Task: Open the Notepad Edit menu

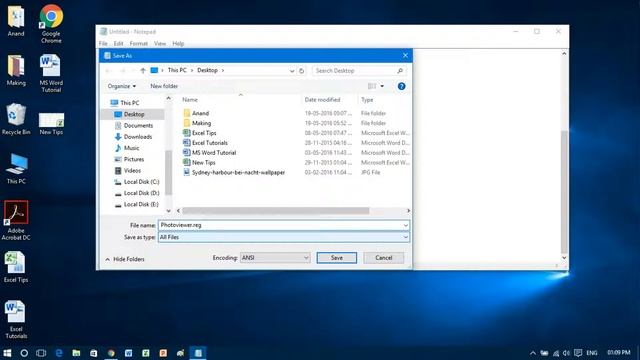Action: (x=118, y=43)
